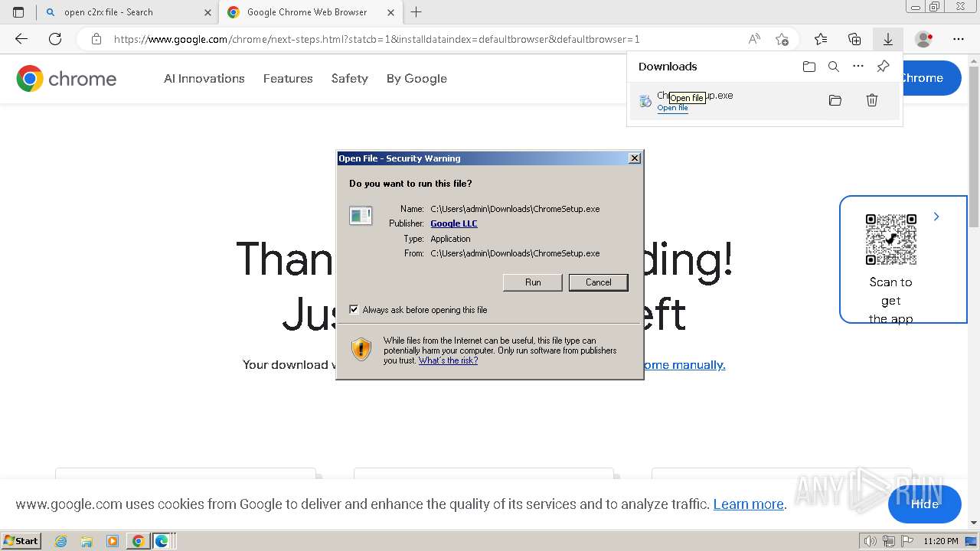Open the Google LLC publisher link
This screenshot has width=980, height=551.
pos(454,223)
